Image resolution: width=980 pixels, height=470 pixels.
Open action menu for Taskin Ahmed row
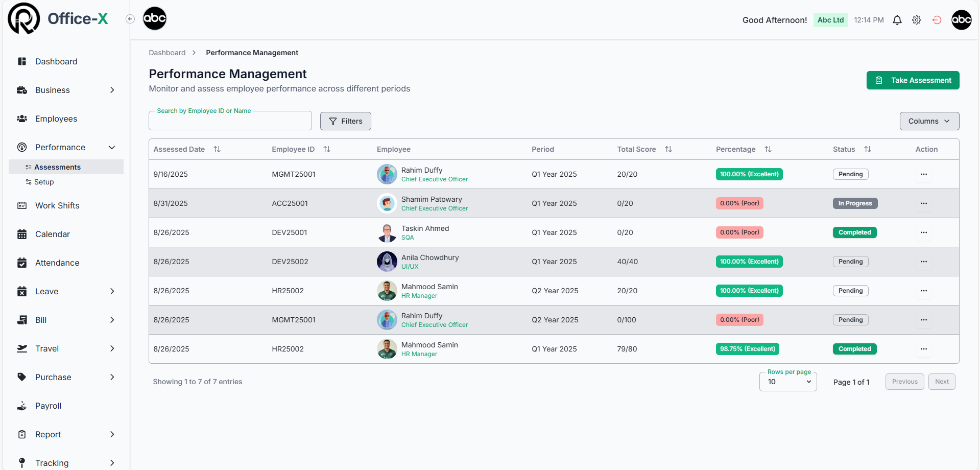click(923, 232)
